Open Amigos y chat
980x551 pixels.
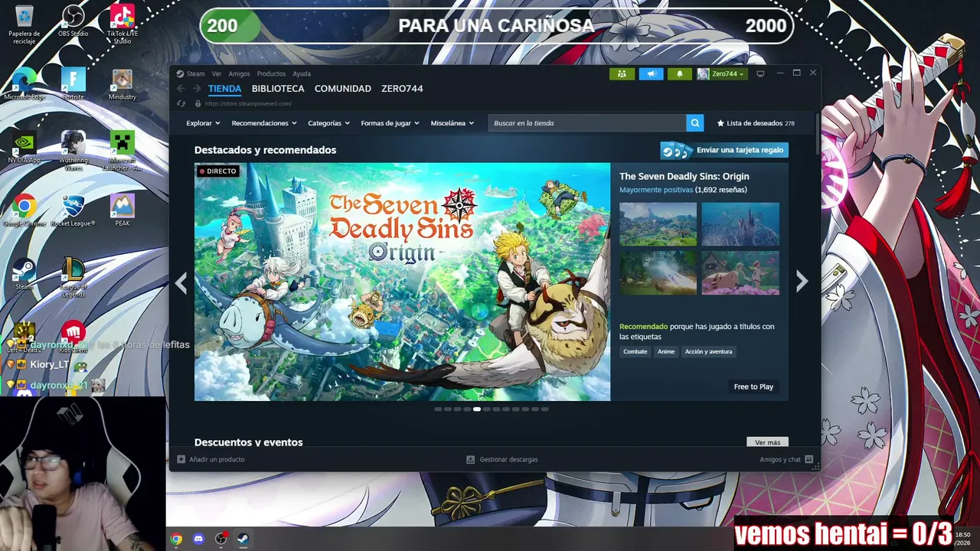[x=786, y=459]
